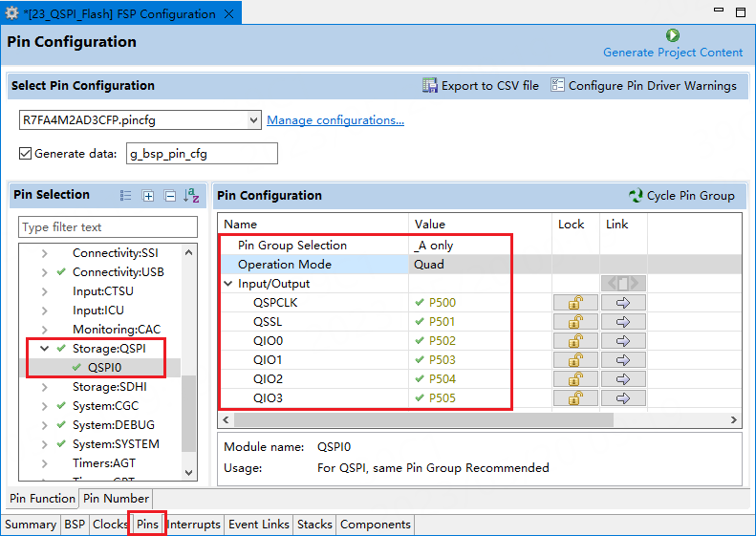Image resolution: width=756 pixels, height=536 pixels.
Task: Expand all items in Pin Selection toolbar
Action: 148,196
